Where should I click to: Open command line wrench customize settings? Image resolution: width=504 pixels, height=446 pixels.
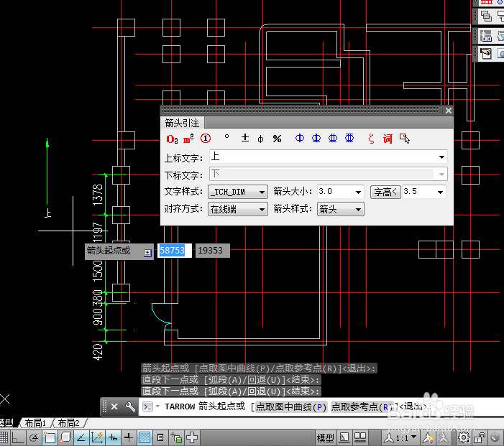pyautogui.click(x=130, y=406)
